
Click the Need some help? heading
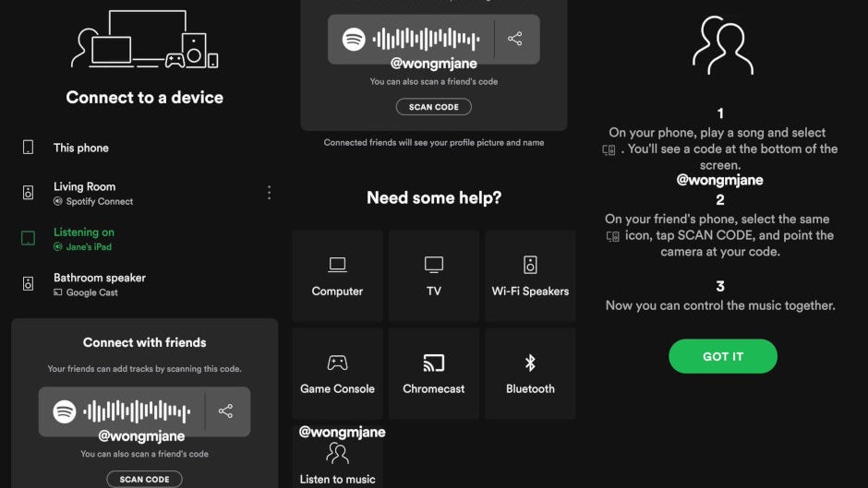[434, 197]
